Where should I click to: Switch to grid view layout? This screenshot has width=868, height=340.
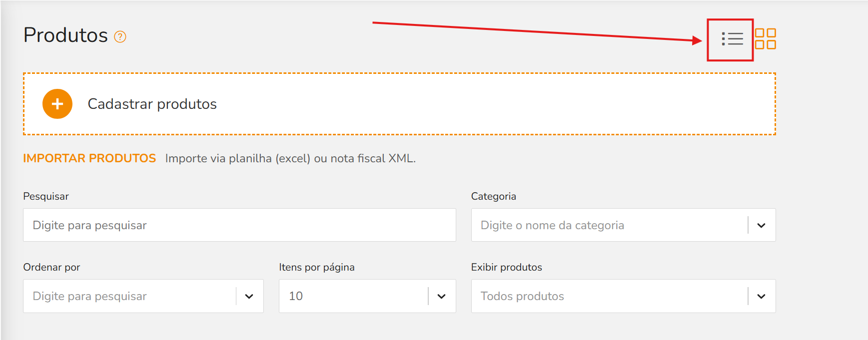pos(765,39)
